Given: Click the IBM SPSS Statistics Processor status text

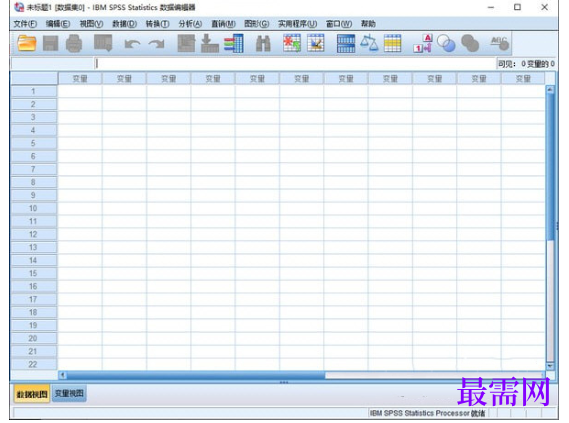Looking at the screenshot, I should click(427, 413).
